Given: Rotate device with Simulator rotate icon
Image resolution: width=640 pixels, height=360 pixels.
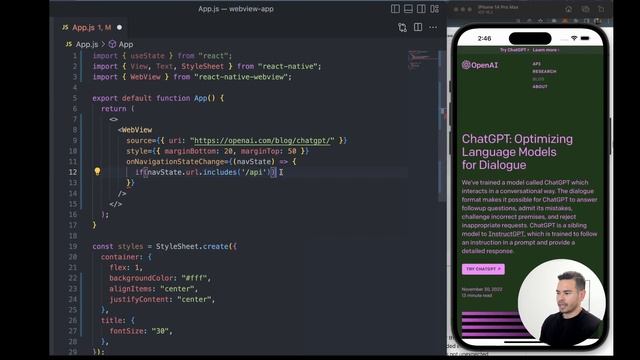Looking at the screenshot, I should (601, 9).
